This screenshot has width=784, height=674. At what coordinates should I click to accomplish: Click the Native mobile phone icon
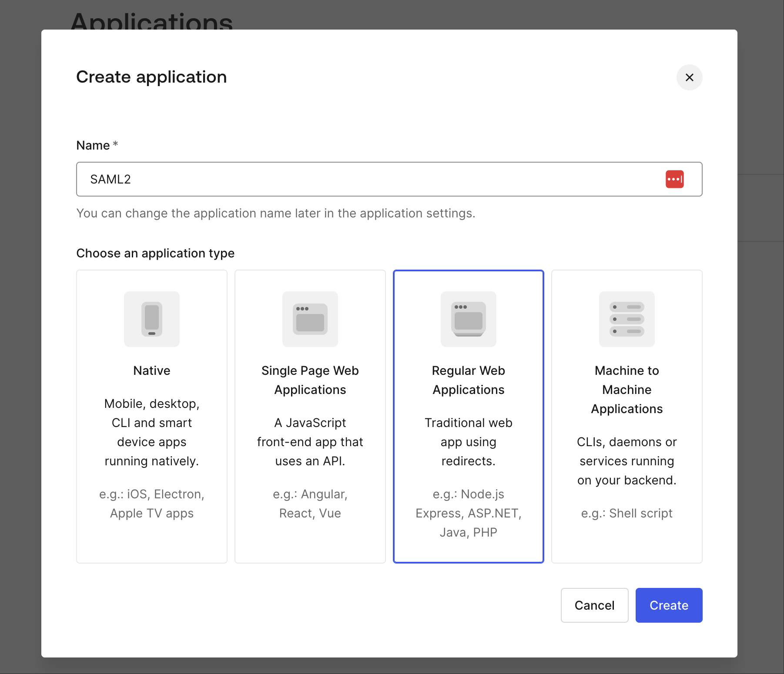click(x=151, y=319)
